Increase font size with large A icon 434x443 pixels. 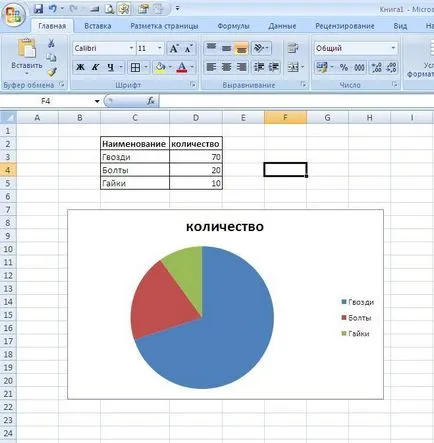coord(174,49)
